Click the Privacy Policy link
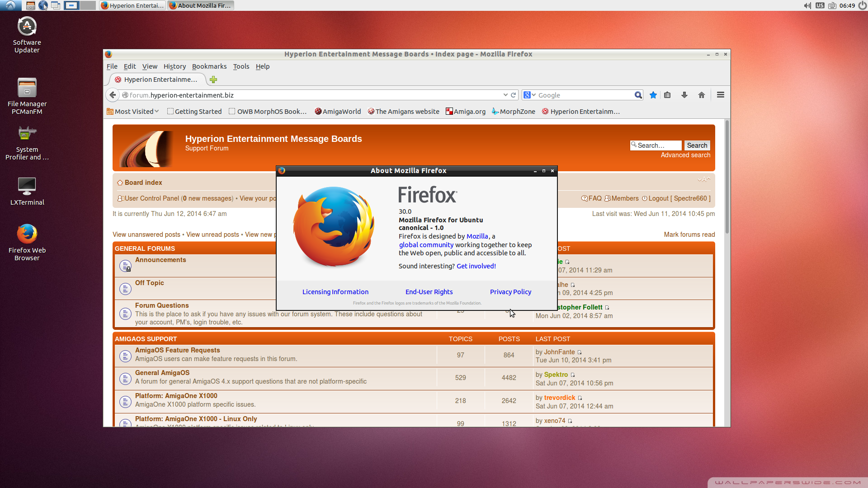Image resolution: width=868 pixels, height=488 pixels. [x=510, y=292]
